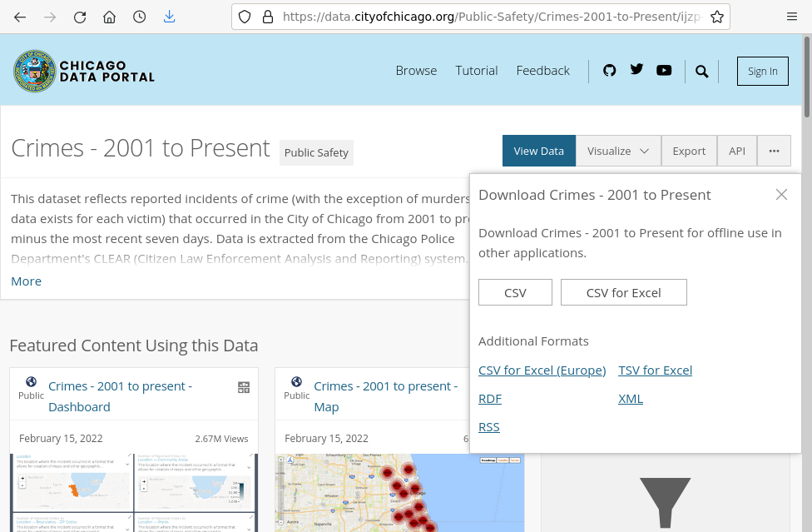Open the GitHub icon link
The image size is (812, 532).
tap(610, 71)
